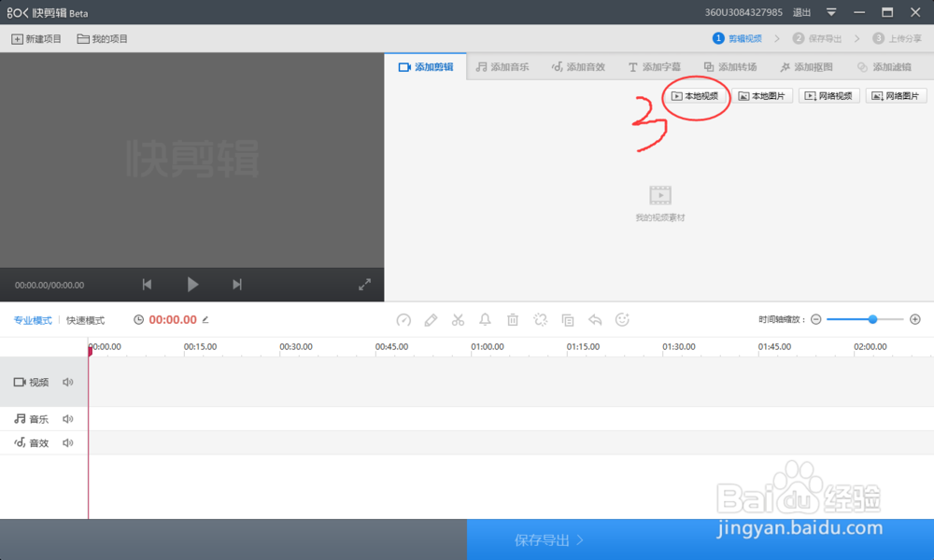Click the 我的视频素材 placeholder icon
934x560 pixels.
pos(660,195)
